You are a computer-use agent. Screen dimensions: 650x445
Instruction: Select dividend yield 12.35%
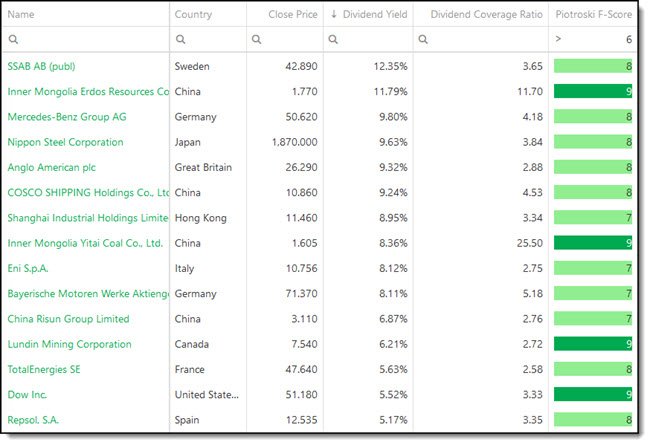point(390,66)
